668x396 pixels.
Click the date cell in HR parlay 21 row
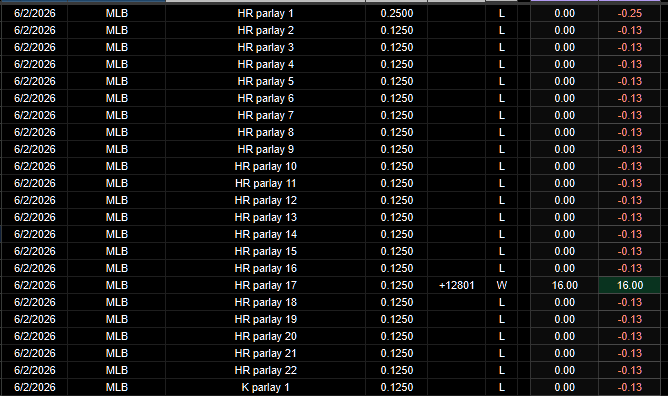[x=35, y=353]
